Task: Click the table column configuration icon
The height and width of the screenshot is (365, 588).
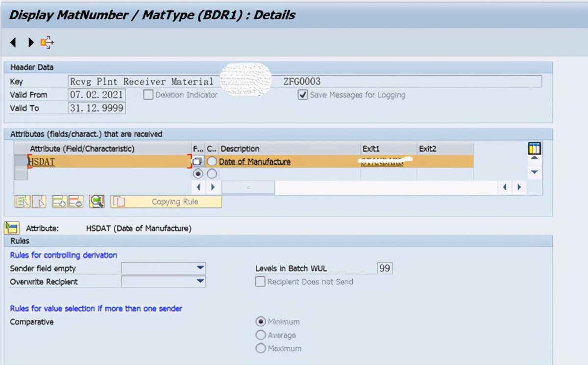Action: 534,148
